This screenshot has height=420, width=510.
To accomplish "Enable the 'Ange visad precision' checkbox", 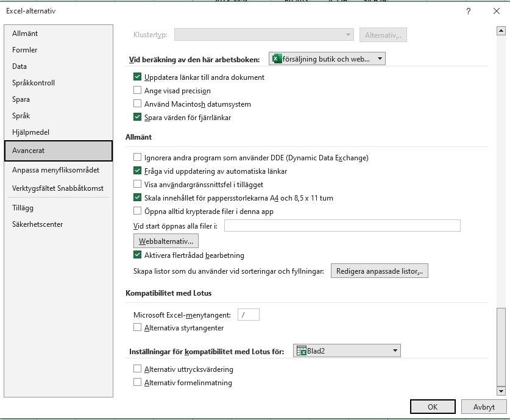I will click(137, 91).
